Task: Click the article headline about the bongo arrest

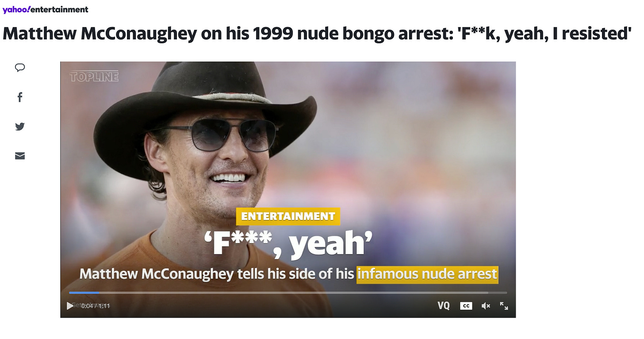Action: pyautogui.click(x=317, y=34)
